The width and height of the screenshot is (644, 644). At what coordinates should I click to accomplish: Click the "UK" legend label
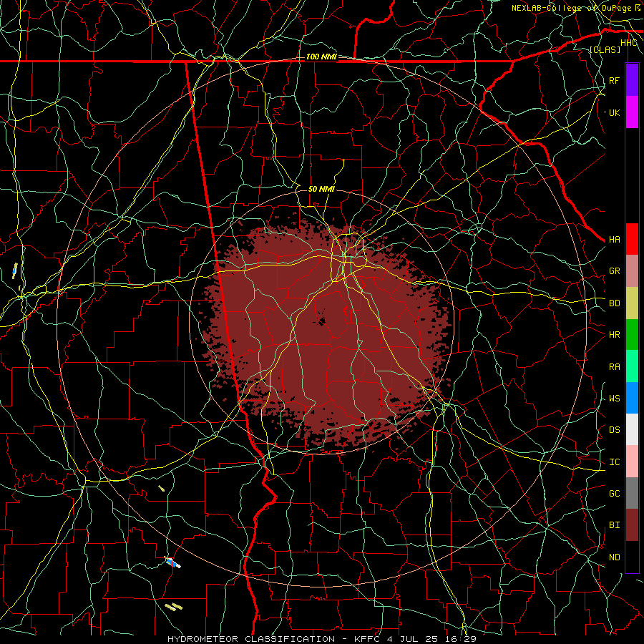(x=614, y=112)
